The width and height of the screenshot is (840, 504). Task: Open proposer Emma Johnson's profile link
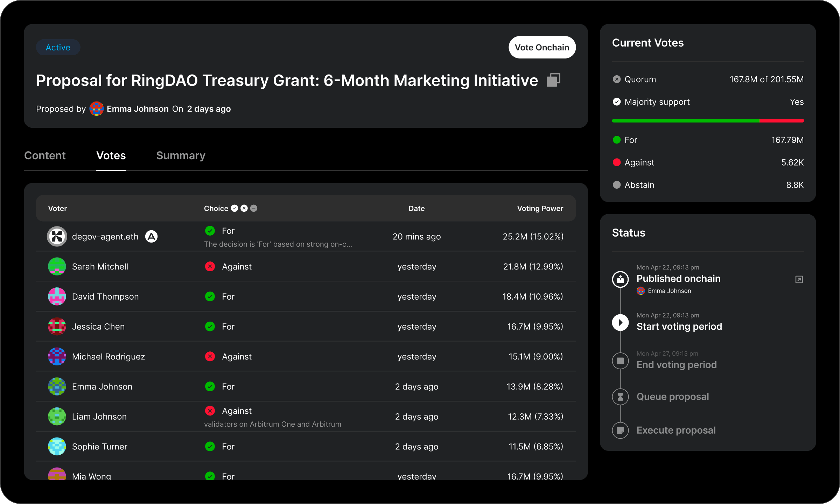(137, 109)
